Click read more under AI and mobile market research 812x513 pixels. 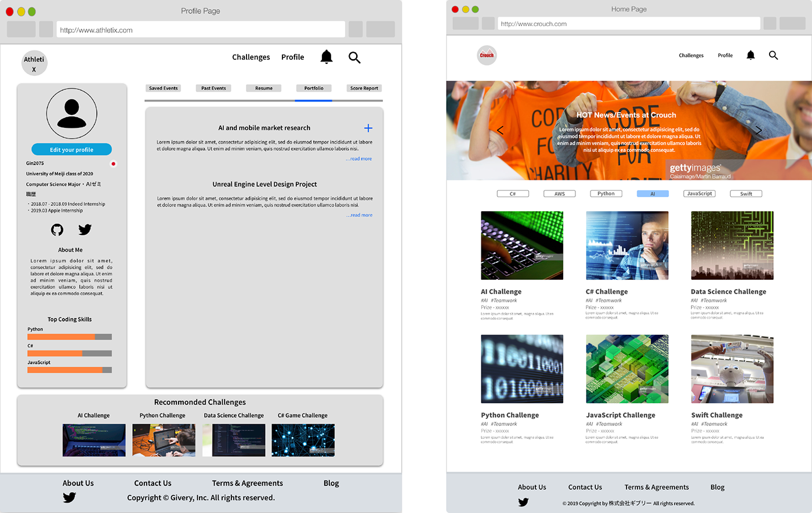click(x=359, y=159)
